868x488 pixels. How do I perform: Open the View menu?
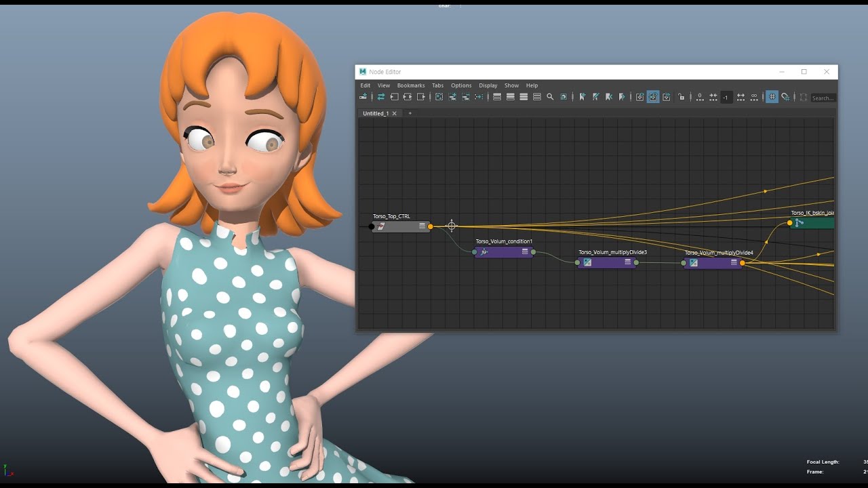tap(384, 85)
